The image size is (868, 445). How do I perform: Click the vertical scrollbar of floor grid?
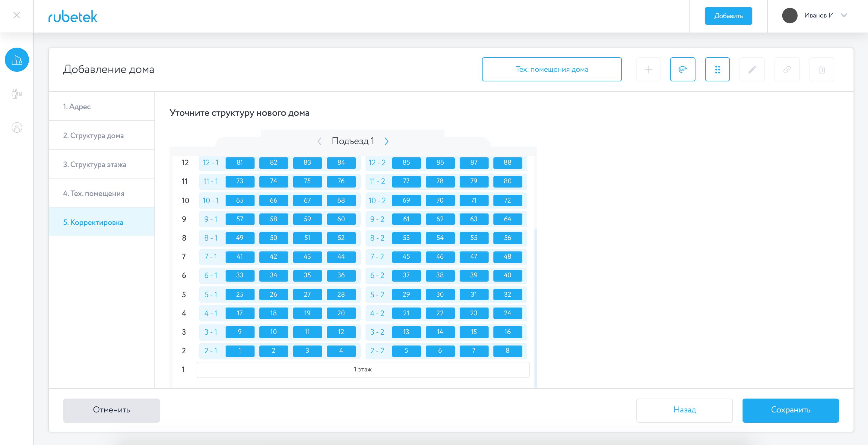pos(535,308)
